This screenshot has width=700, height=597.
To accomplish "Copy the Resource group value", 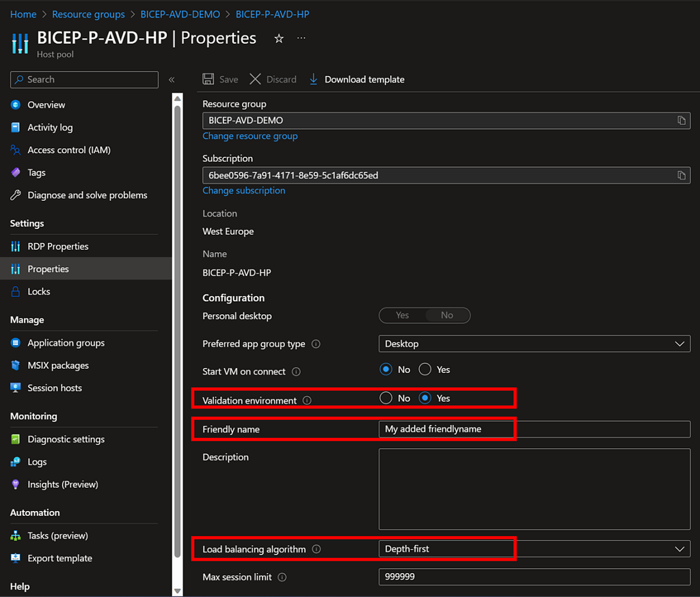I will click(x=682, y=120).
